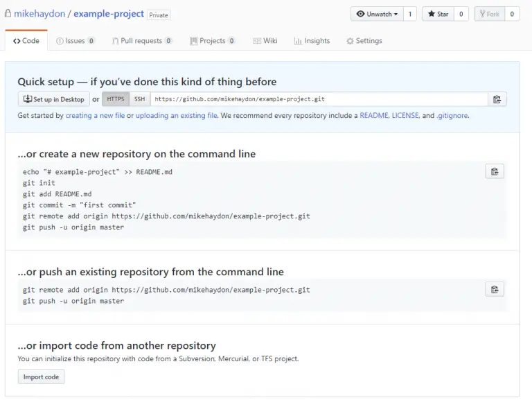Click the Fork button
532x407 pixels.
(489, 14)
